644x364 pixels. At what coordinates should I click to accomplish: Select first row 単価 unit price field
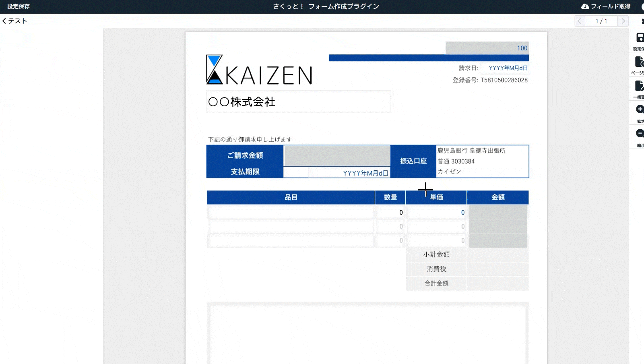437,212
